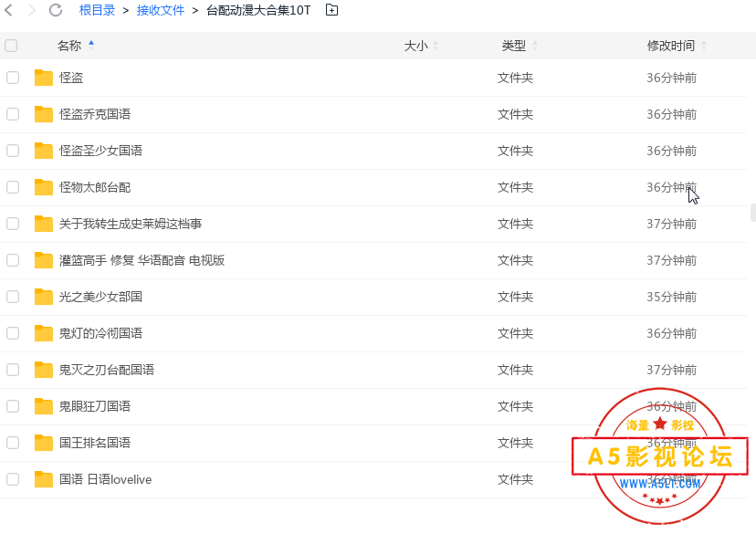Check the box for 鬼眼狂刀国语
The image size is (756, 534).
(x=13, y=406)
